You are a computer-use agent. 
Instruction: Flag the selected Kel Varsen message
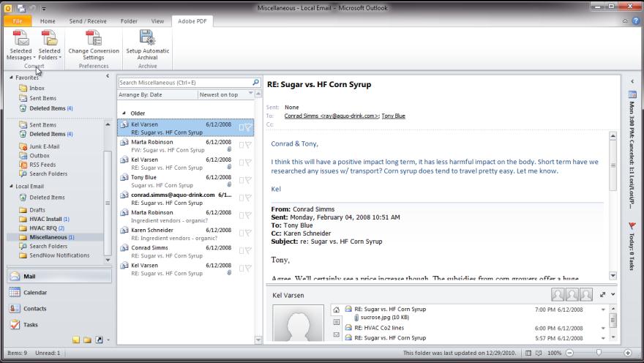click(248, 127)
